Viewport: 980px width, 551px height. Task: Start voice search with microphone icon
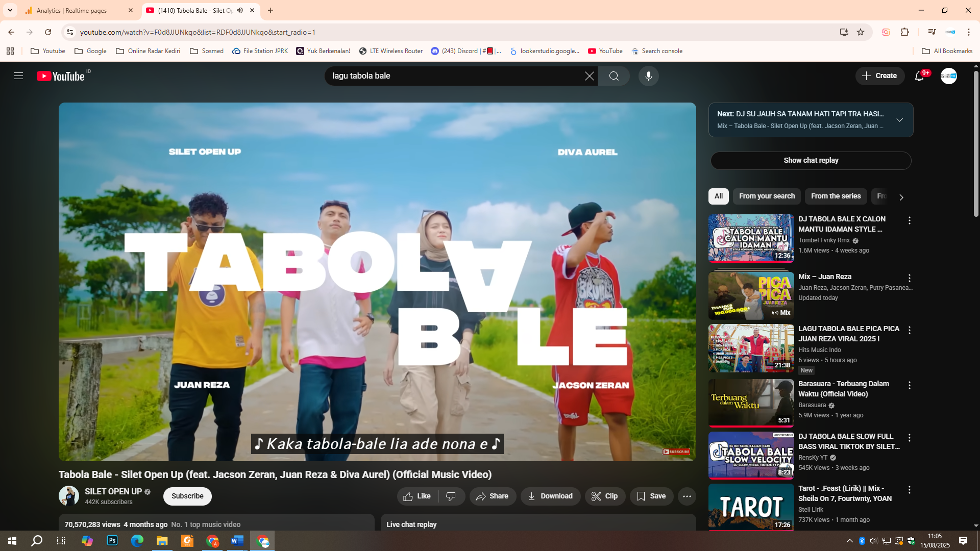pyautogui.click(x=648, y=76)
